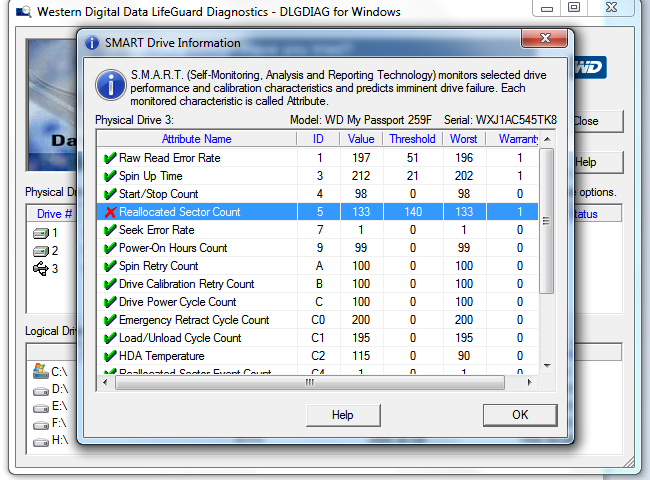Click check icon for HDA Temperature
Screen dimensions: 650x480
[110, 356]
